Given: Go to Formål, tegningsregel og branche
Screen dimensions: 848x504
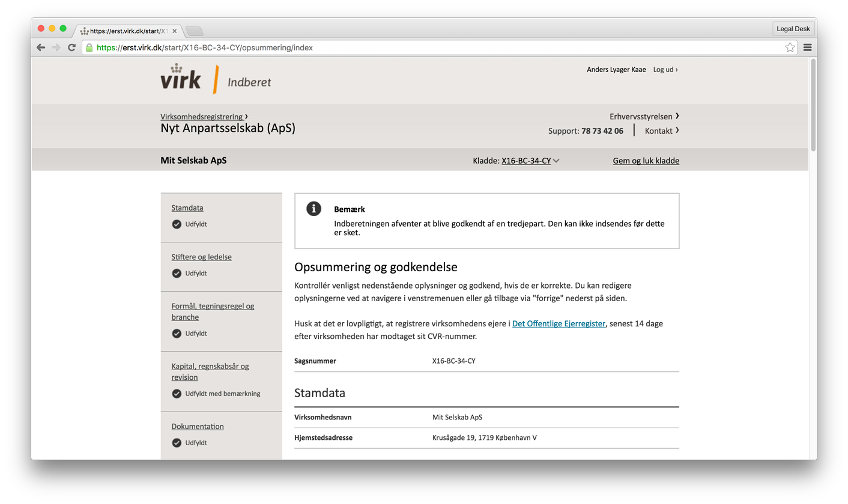Looking at the screenshot, I should pyautogui.click(x=213, y=311).
